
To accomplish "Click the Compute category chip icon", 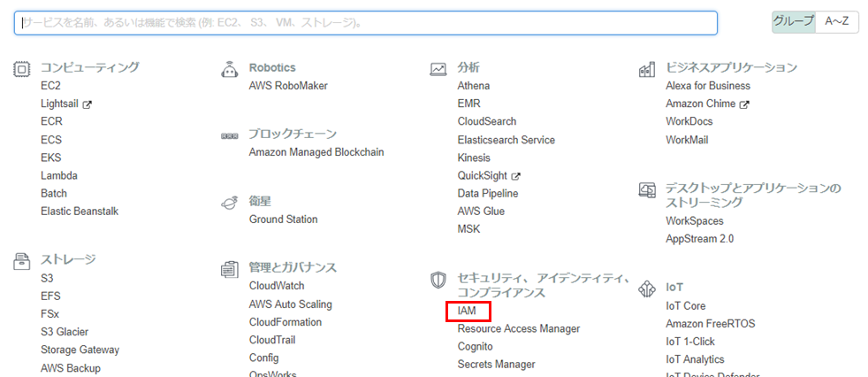I will click(x=21, y=69).
